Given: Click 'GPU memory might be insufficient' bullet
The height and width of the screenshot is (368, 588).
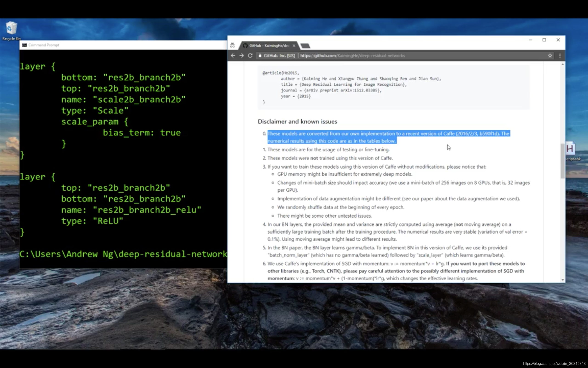Looking at the screenshot, I should click(345, 174).
